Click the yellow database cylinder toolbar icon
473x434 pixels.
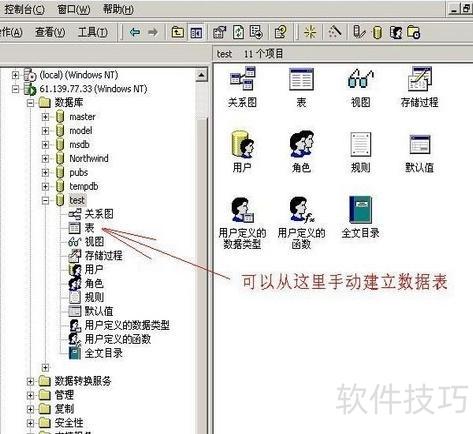tap(377, 33)
